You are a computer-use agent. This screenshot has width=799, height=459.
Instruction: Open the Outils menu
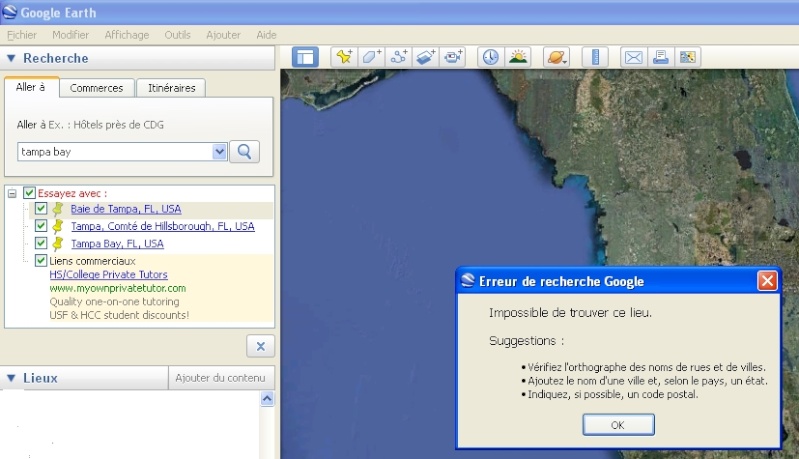pyautogui.click(x=177, y=35)
